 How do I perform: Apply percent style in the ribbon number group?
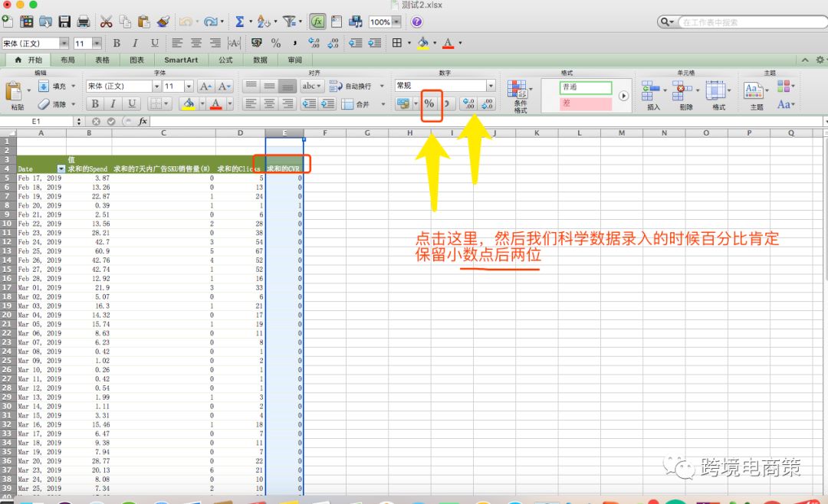pyautogui.click(x=429, y=103)
